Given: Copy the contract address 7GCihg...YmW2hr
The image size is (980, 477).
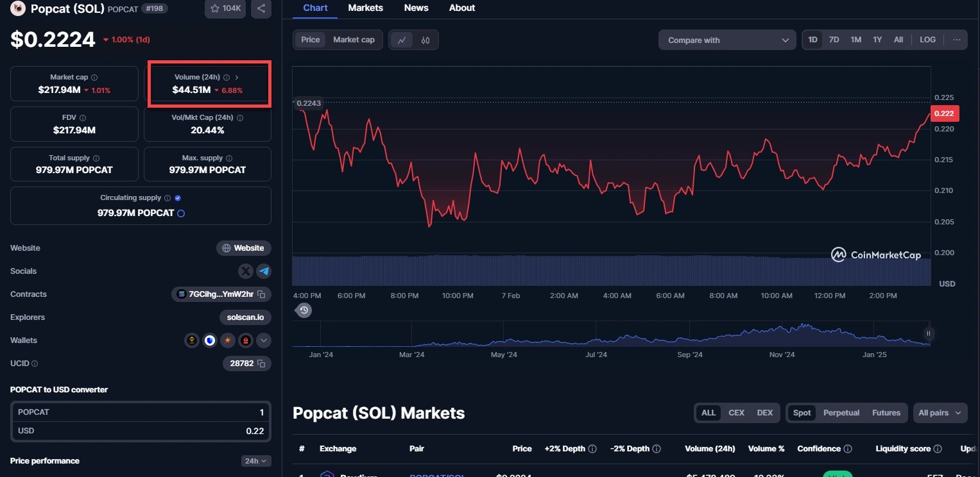Looking at the screenshot, I should click(x=261, y=294).
